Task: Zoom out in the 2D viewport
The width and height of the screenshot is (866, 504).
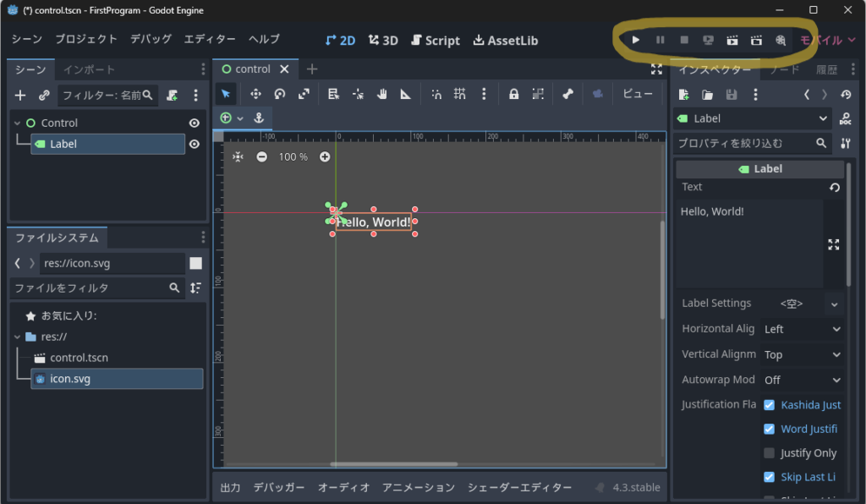Action: (x=262, y=157)
